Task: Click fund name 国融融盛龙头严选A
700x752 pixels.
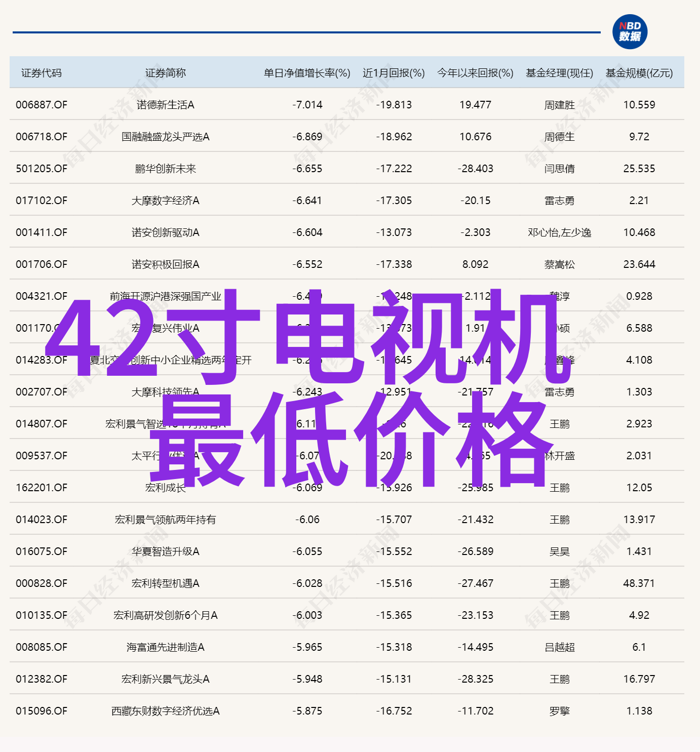Action: pos(166,137)
